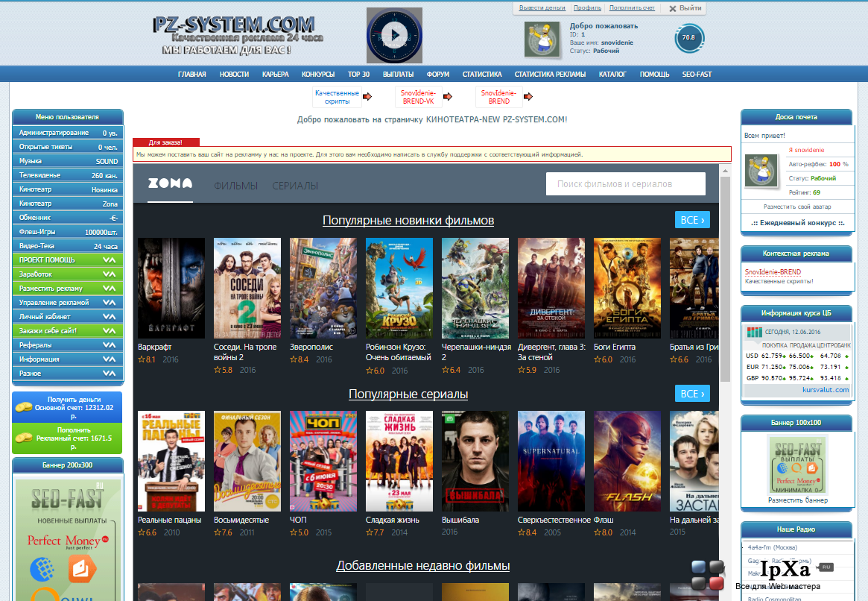868x601 pixels.
Task: Open Обменник menu item
Action: coord(68,218)
